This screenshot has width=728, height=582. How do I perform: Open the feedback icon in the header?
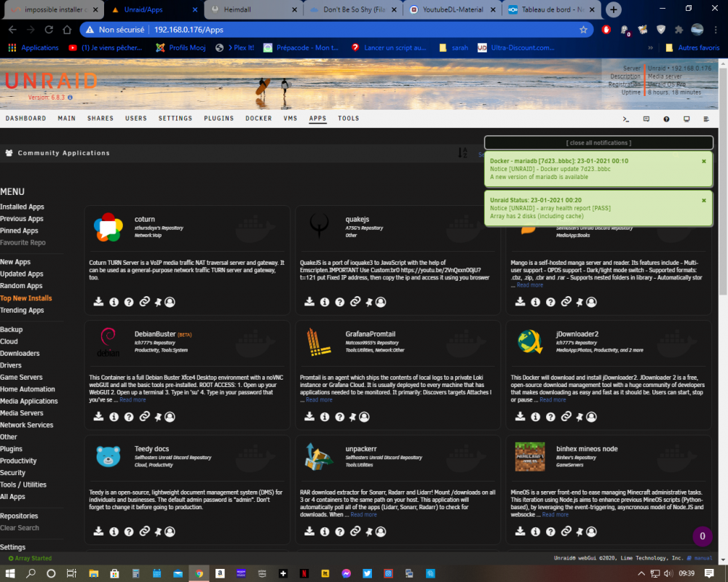tap(646, 119)
